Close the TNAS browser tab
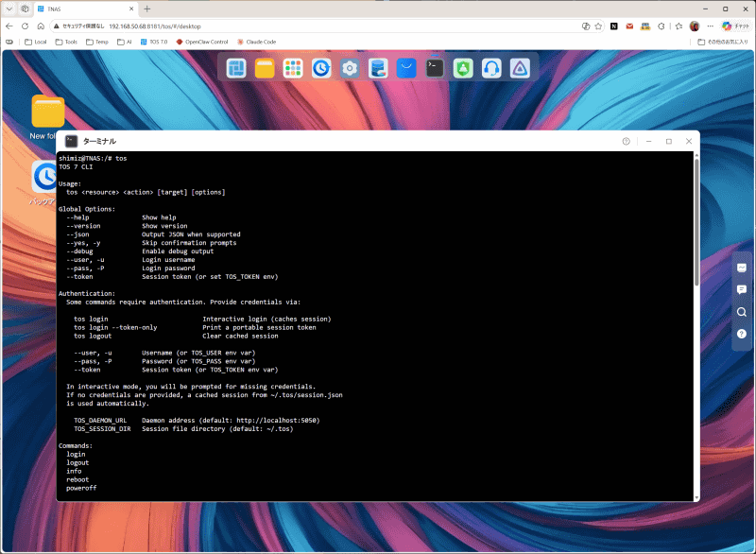 131,9
